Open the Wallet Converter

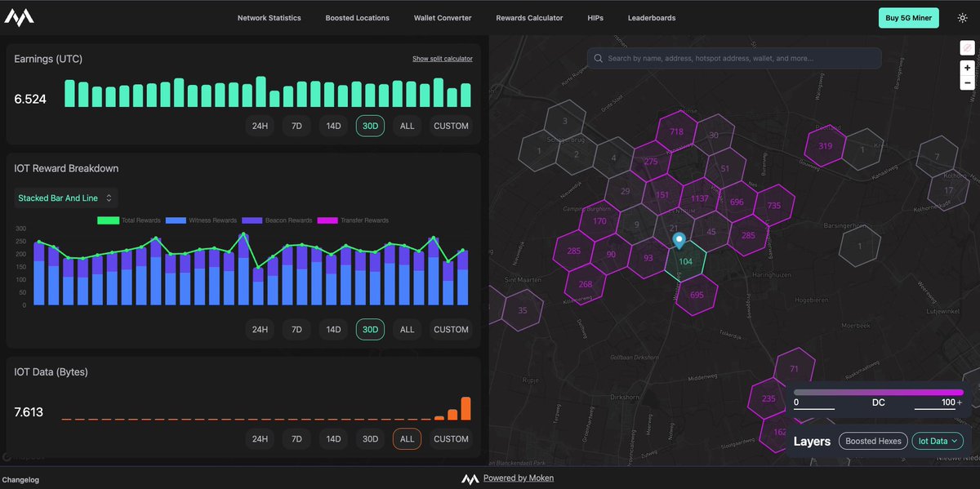[443, 18]
